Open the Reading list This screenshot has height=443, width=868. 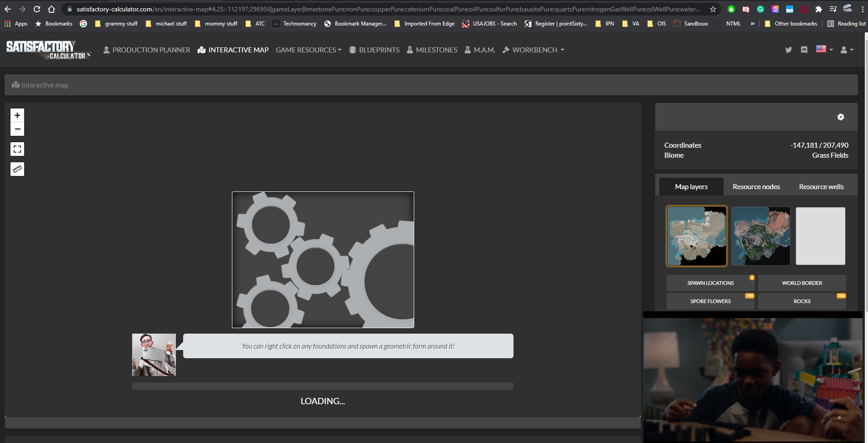coord(847,24)
